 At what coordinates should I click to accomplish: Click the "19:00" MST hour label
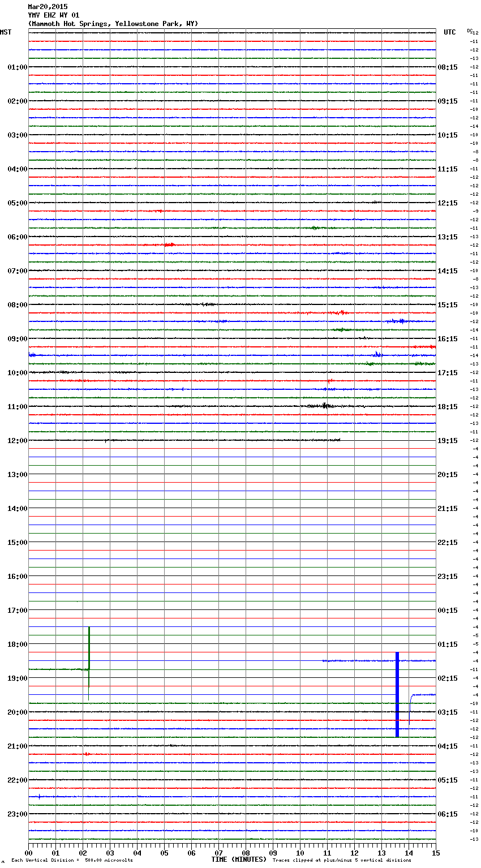(18, 678)
